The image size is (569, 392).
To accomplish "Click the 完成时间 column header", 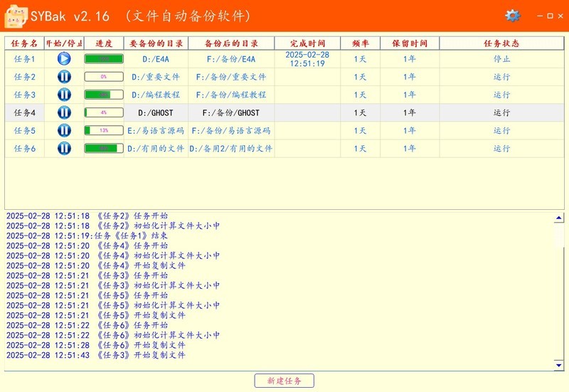I will (x=307, y=43).
